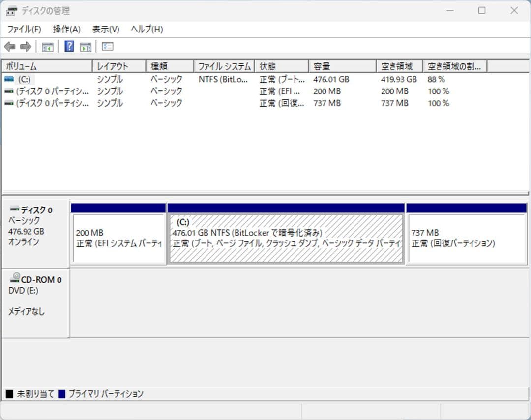Click the Disk Management title bar icon

coord(11,10)
